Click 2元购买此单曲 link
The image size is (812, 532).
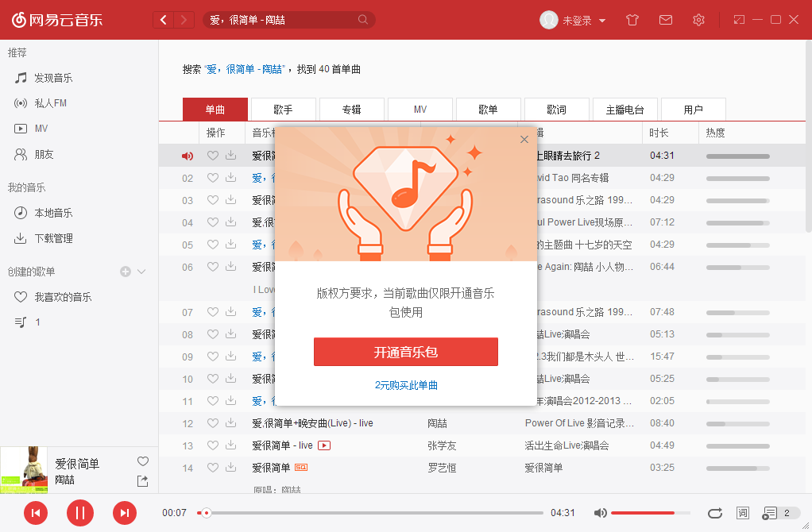coord(406,385)
